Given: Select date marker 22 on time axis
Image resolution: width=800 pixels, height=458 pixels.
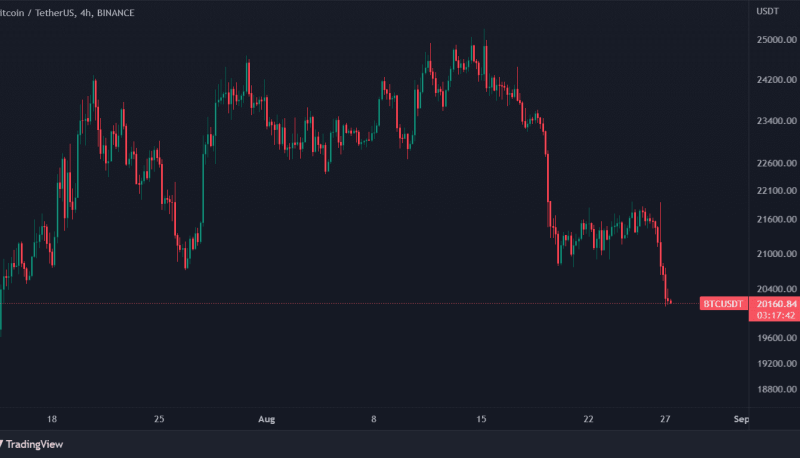Looking at the screenshot, I should (588, 420).
